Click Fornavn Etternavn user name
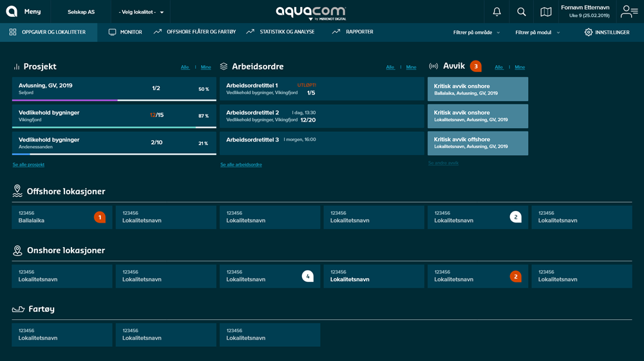Image resolution: width=644 pixels, height=361 pixels. [585, 8]
